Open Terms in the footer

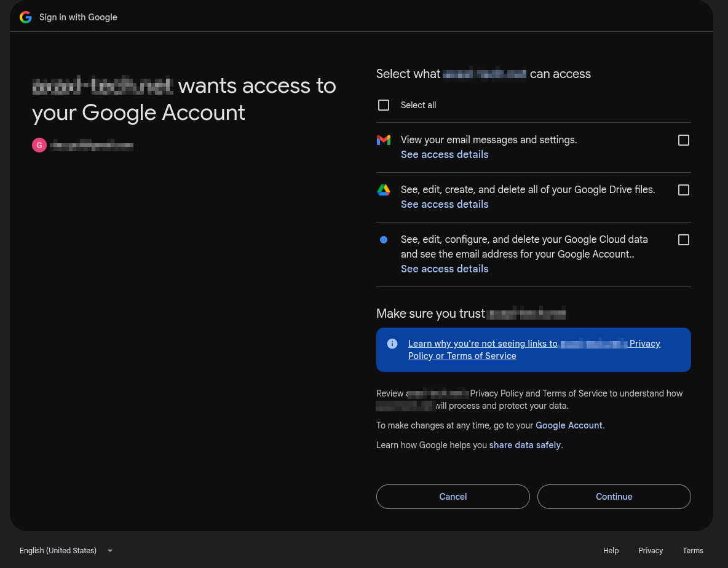(693, 550)
